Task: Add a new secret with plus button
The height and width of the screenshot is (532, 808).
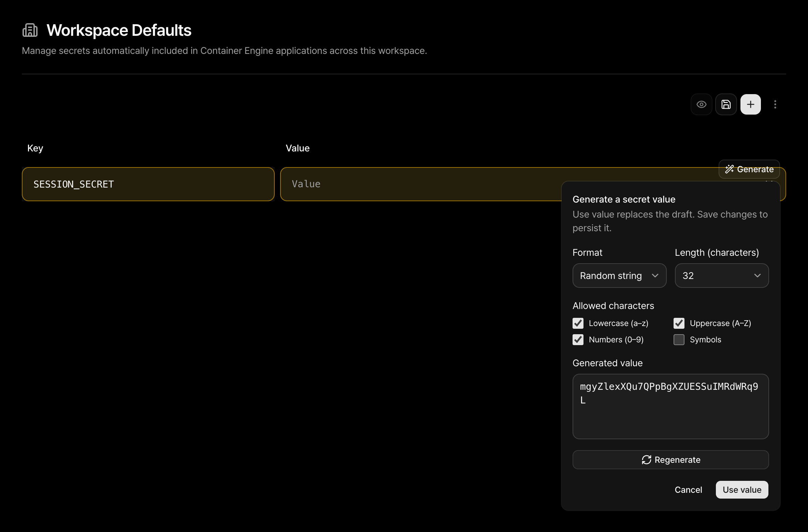Action: click(750, 104)
